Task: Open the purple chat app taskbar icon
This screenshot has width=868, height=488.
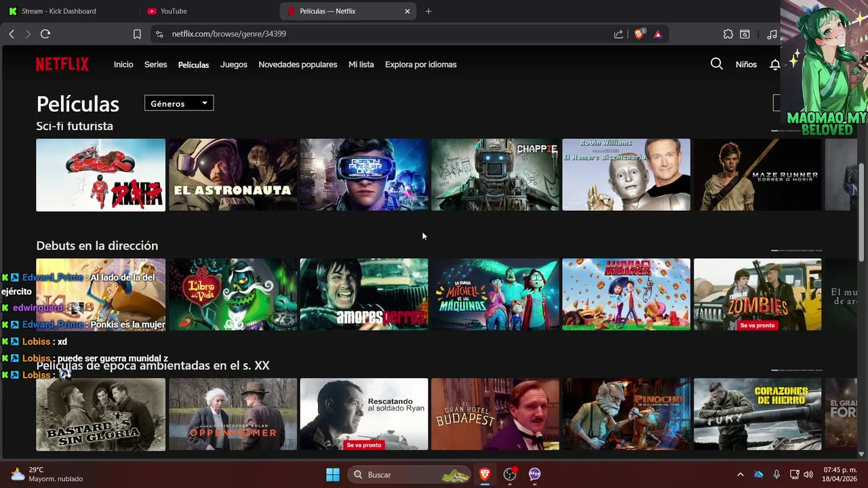Action: point(535,474)
